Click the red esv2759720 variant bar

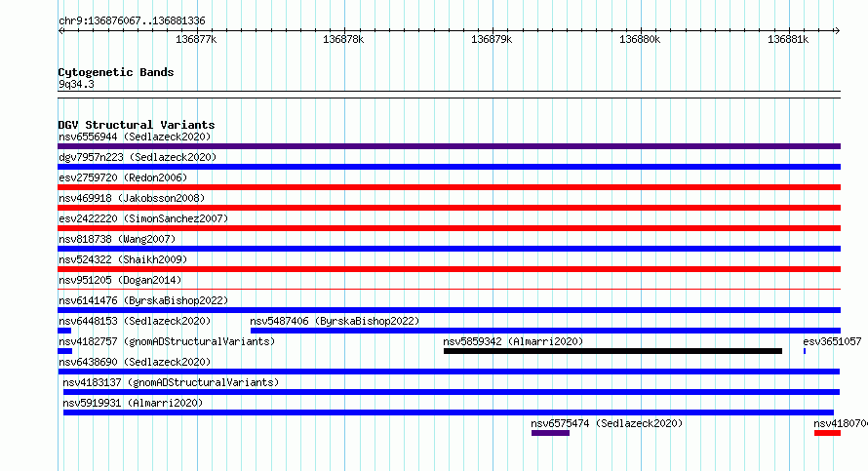coord(449,187)
